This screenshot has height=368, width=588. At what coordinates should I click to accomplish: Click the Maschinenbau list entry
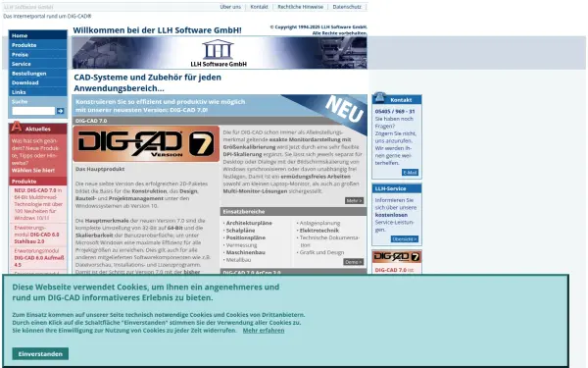click(246, 252)
